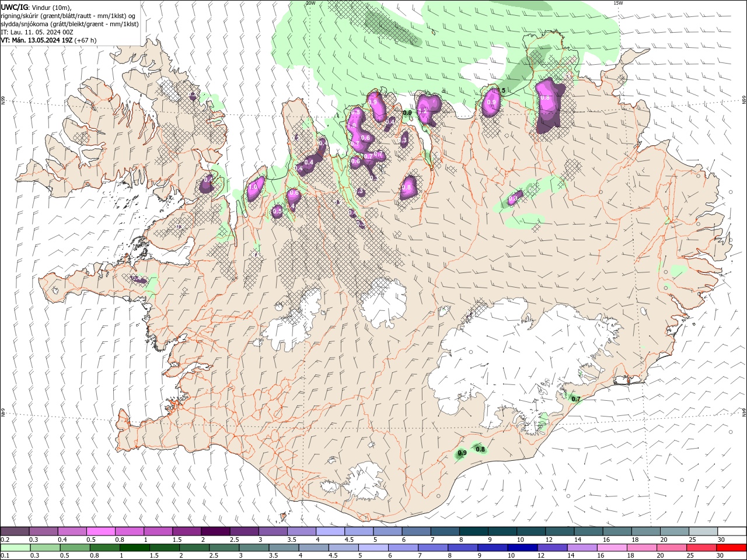Click the bright red 30 swatch in the rain scale
Image resolution: width=747 pixels, height=560 pixels.
732,548
